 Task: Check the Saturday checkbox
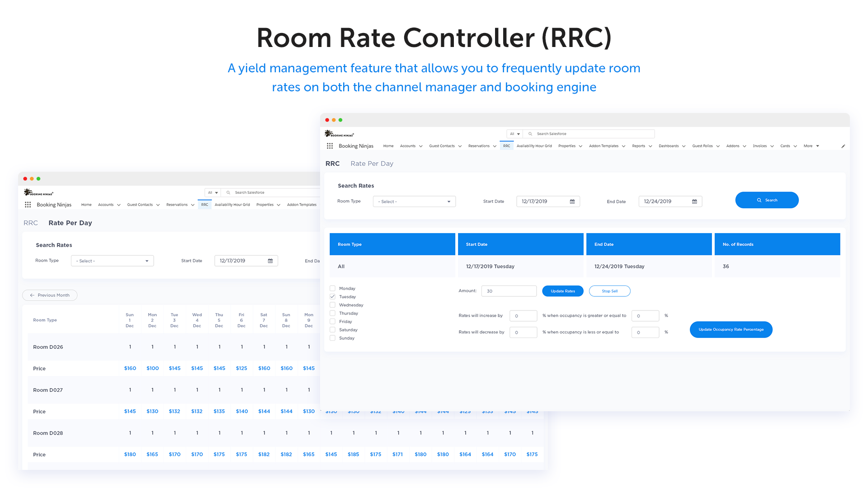pos(333,330)
